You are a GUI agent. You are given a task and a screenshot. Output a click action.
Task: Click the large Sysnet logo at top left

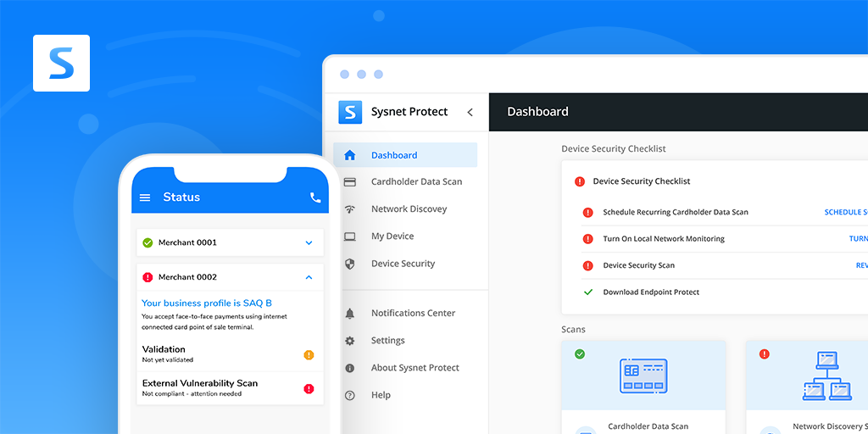[x=61, y=63]
